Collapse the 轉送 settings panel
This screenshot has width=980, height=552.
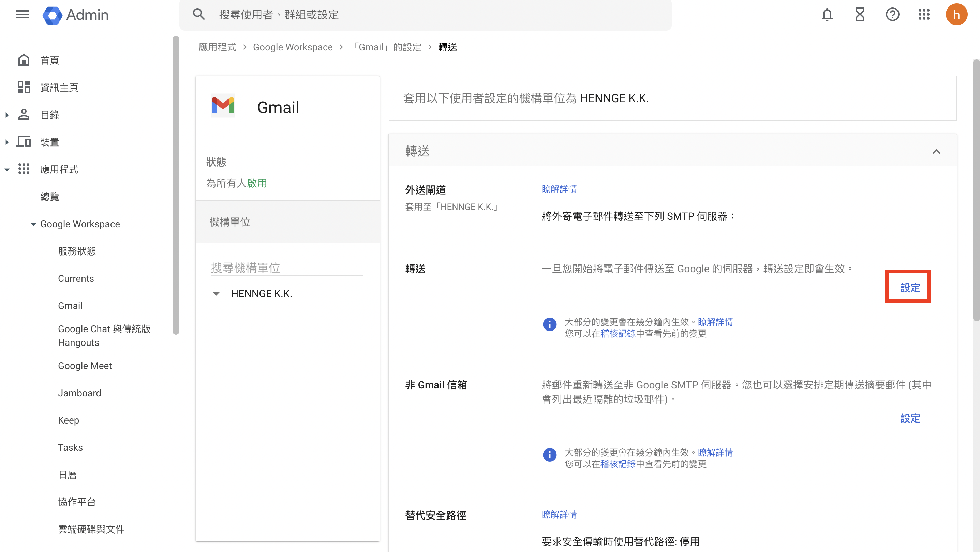(x=936, y=151)
